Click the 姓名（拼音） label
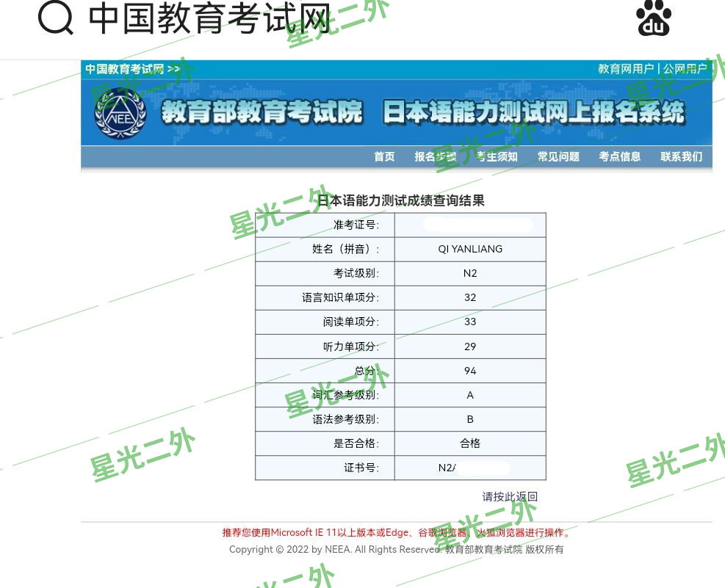Image resolution: width=725 pixels, height=588 pixels. pyautogui.click(x=346, y=249)
